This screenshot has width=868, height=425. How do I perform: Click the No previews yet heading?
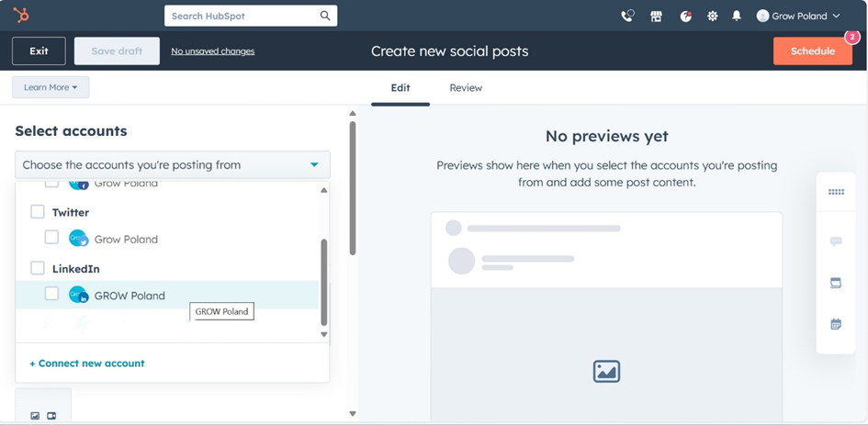(x=607, y=136)
